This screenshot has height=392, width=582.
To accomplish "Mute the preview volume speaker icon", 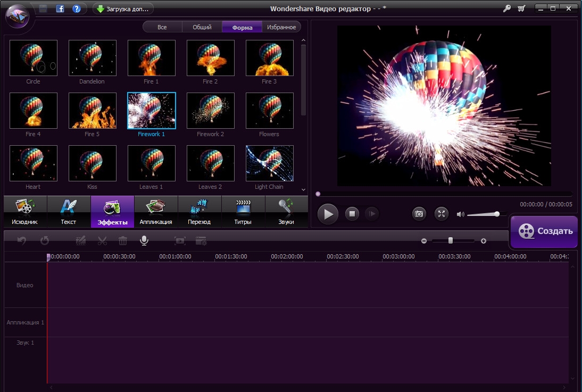I will point(460,214).
